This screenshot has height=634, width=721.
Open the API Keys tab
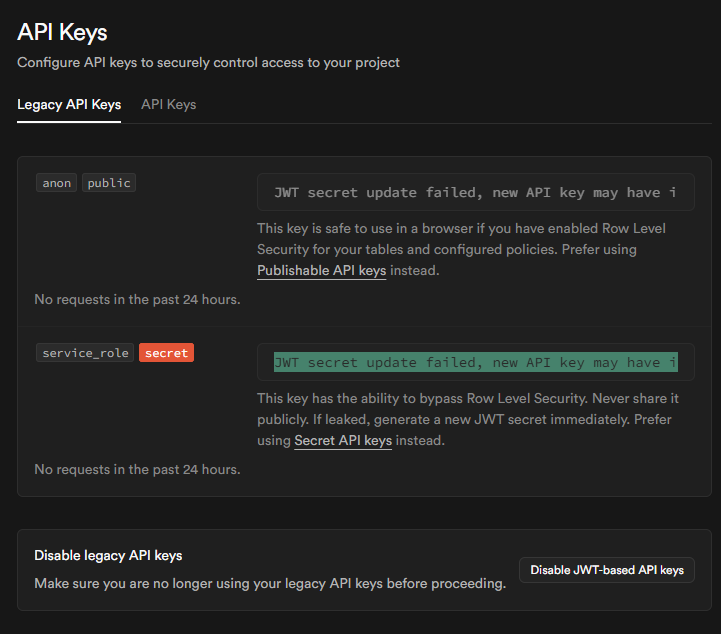pos(168,105)
